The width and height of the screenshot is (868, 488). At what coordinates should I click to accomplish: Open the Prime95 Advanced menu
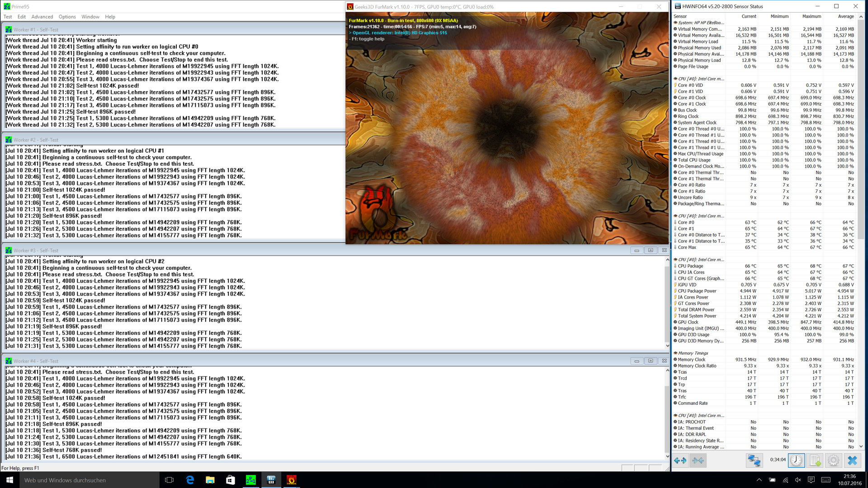coord(42,17)
